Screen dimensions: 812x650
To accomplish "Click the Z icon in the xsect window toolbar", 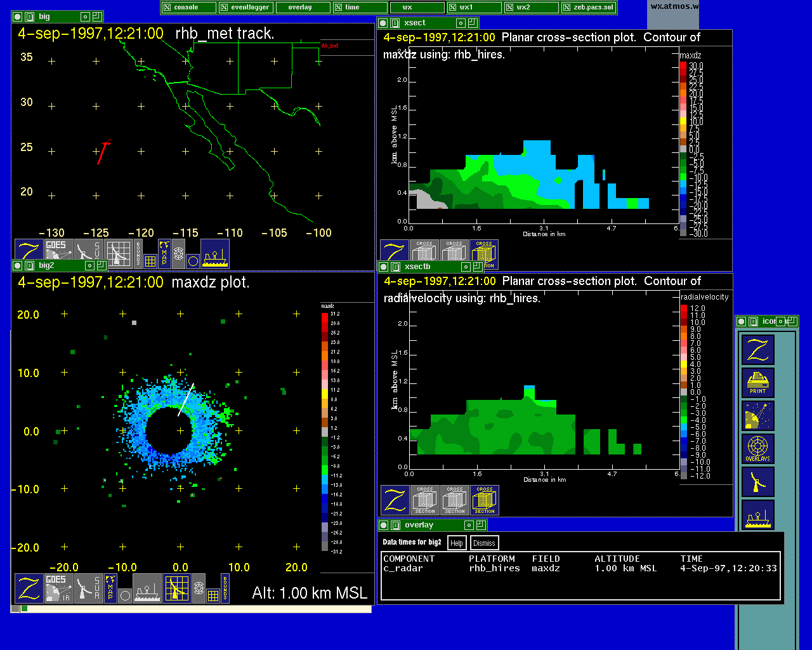I will pos(394,254).
